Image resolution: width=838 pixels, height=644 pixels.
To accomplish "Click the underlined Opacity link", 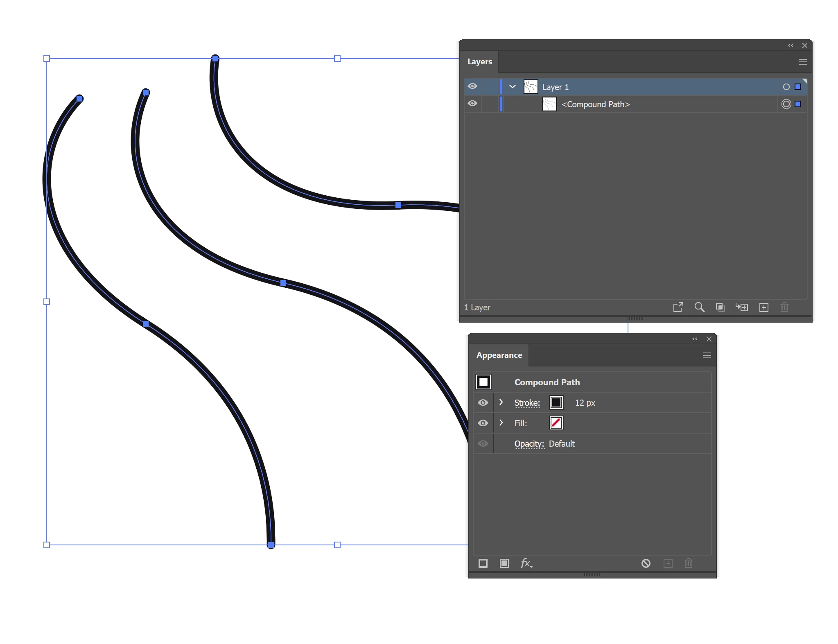I will click(x=529, y=444).
